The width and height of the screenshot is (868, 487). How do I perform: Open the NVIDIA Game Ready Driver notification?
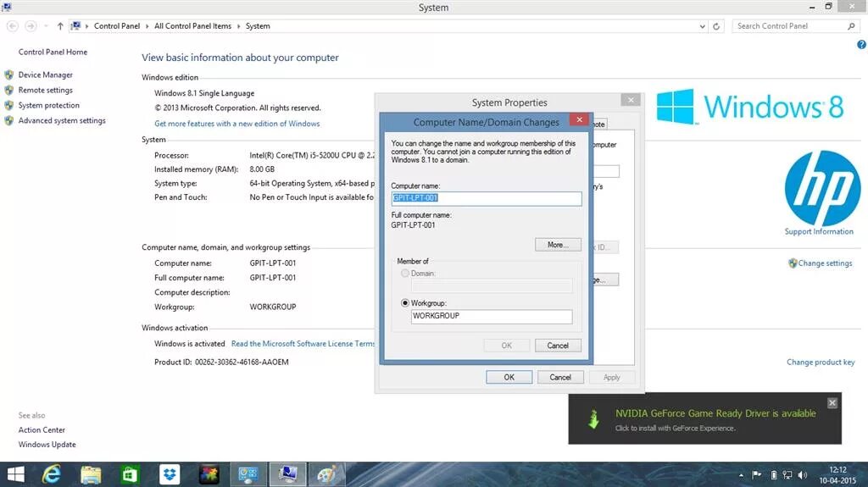[704, 418]
